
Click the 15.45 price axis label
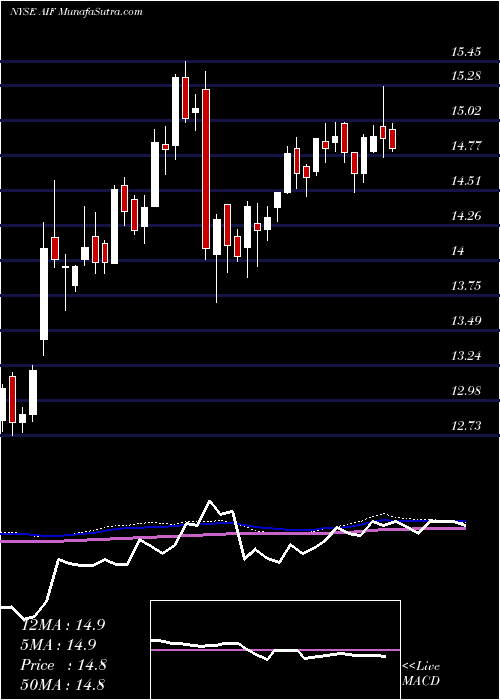click(466, 52)
